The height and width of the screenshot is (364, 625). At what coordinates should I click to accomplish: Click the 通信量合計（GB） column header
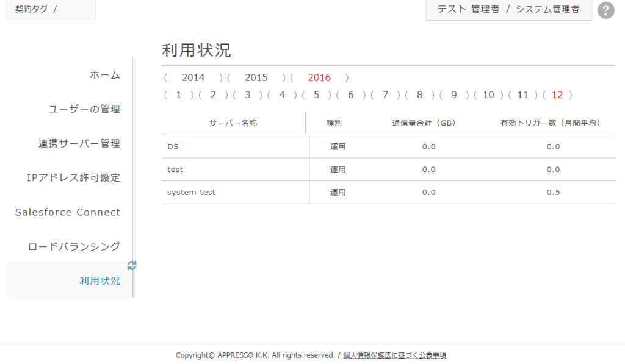pos(424,123)
